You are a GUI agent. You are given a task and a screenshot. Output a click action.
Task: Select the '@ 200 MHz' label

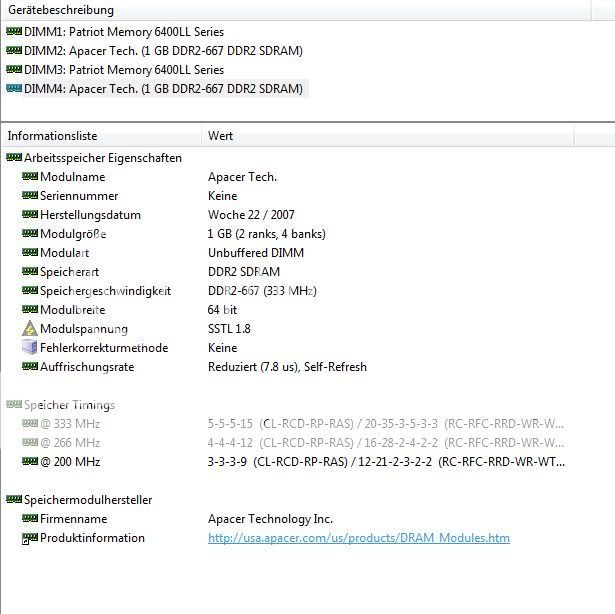(x=70, y=462)
